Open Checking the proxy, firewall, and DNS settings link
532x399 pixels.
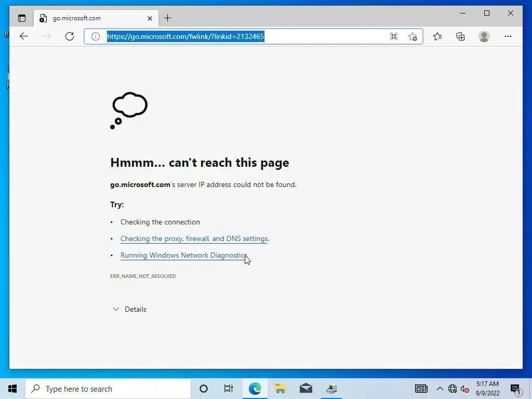coord(195,239)
